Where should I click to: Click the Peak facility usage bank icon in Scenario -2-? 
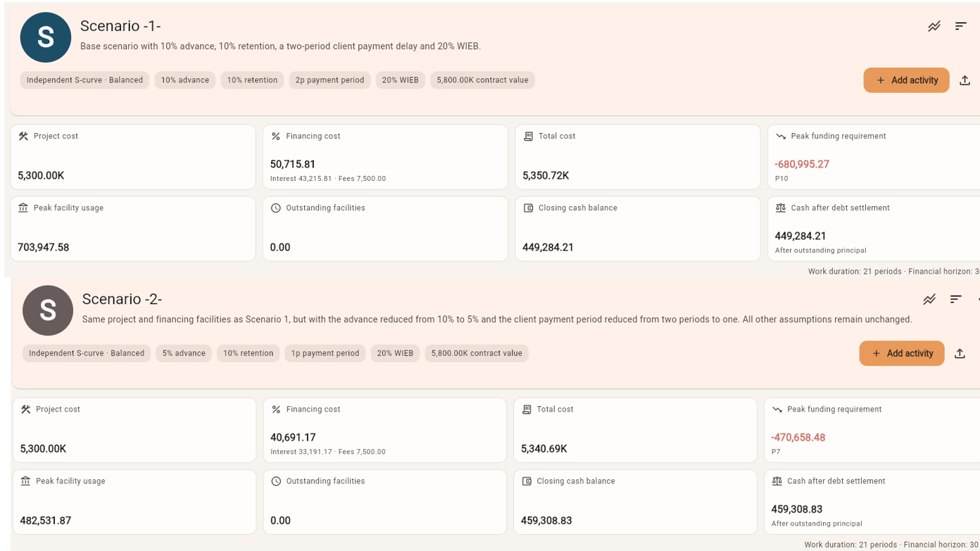click(x=25, y=481)
